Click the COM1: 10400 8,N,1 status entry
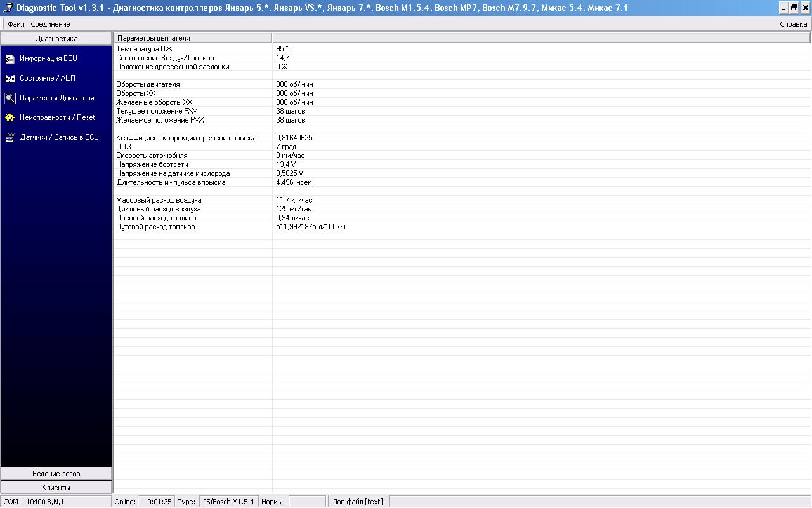 56,502
